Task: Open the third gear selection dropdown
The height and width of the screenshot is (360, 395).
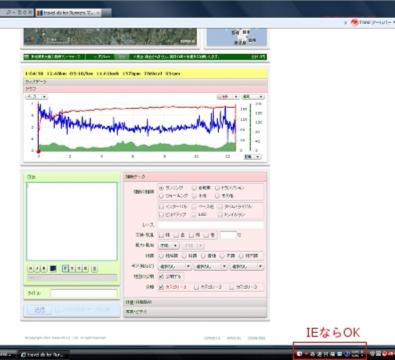Action: click(247, 266)
